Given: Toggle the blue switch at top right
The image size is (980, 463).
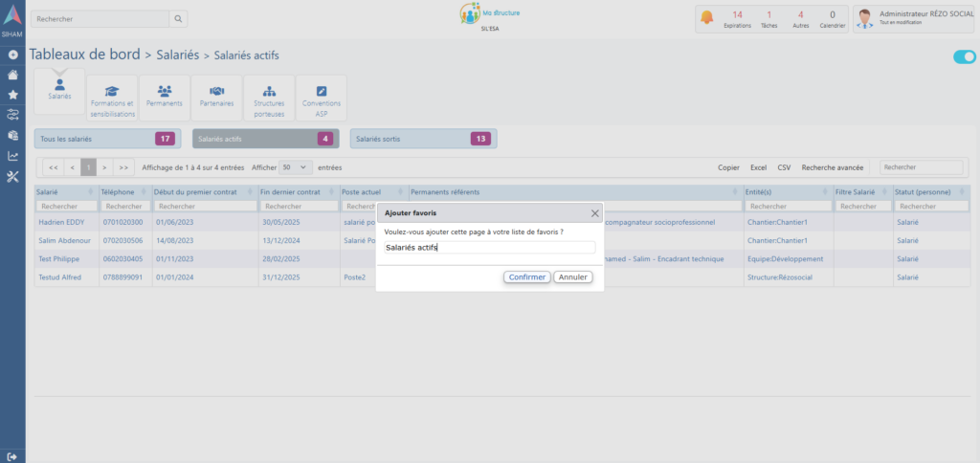Looking at the screenshot, I should pos(963,57).
